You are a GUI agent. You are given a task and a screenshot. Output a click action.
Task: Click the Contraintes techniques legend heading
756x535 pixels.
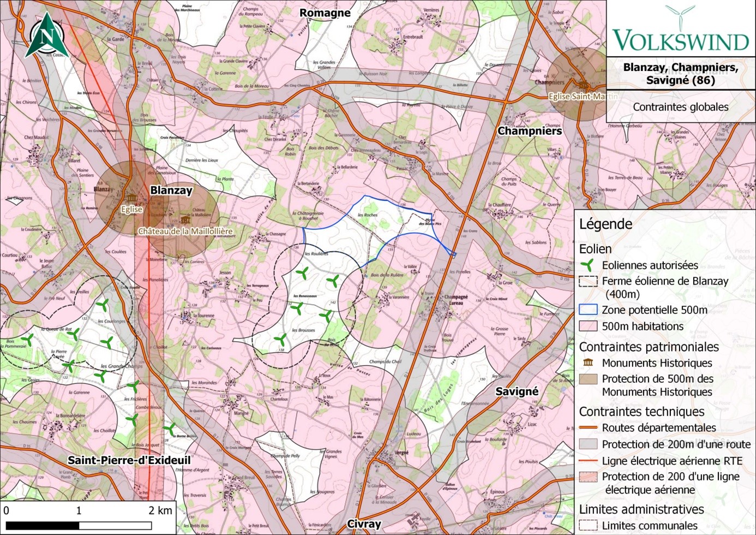[642, 412]
